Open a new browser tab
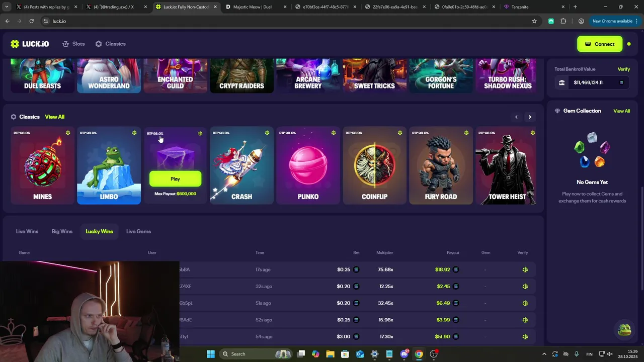 pos(575,7)
